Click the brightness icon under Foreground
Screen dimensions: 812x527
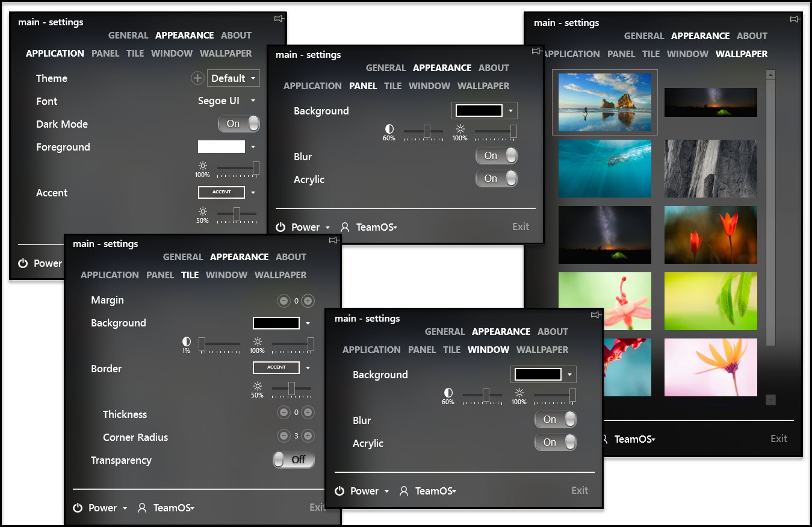[x=202, y=166]
